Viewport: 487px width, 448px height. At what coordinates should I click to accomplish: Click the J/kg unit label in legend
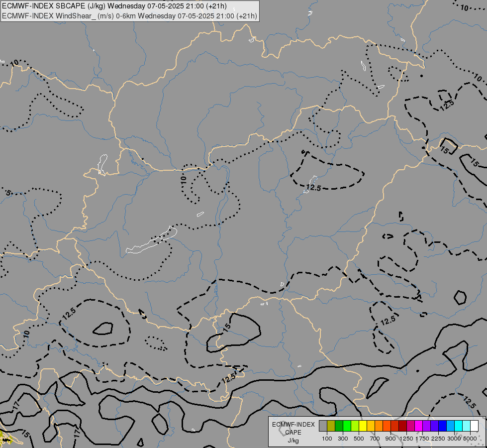pos(293,441)
